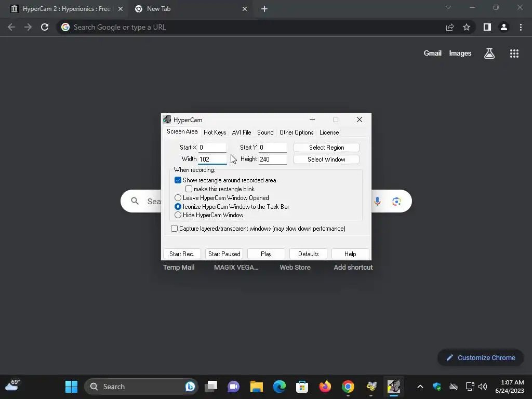Open Task View from the taskbar

click(x=211, y=387)
